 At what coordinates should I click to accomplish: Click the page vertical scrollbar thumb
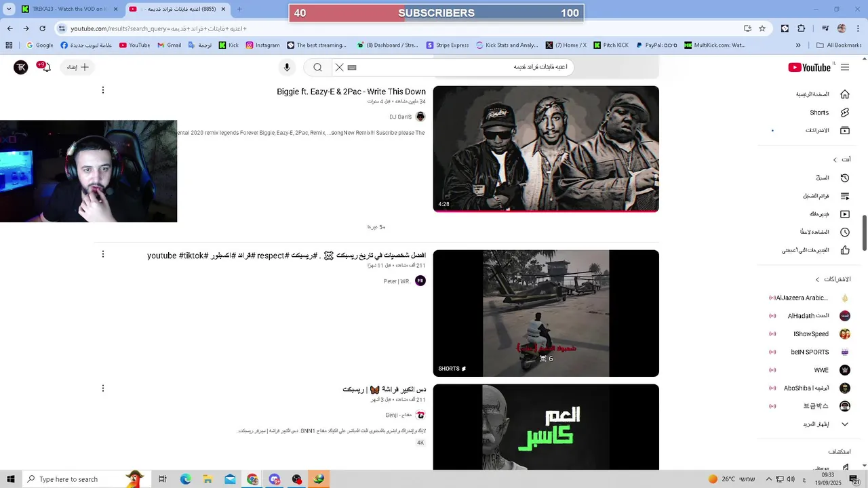pyautogui.click(x=864, y=233)
